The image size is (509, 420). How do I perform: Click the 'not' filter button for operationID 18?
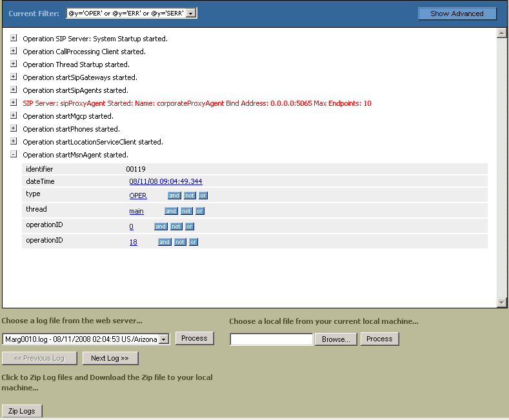(180, 242)
